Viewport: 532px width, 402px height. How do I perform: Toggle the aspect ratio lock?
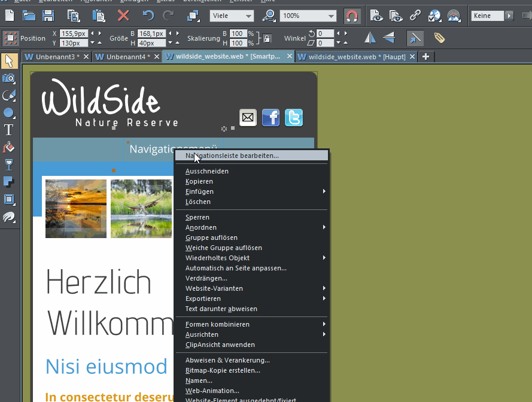[x=267, y=38]
